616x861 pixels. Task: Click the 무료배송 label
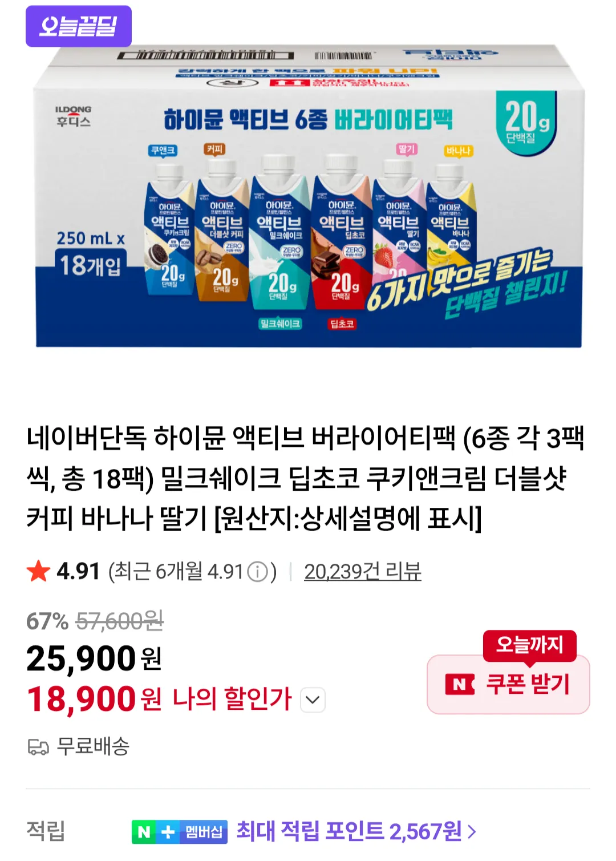coord(93,746)
